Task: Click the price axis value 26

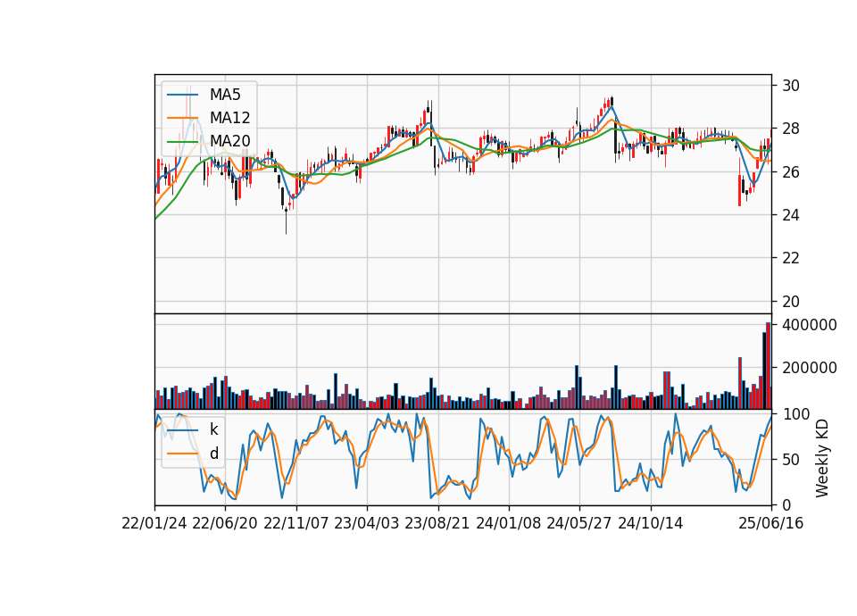Action: [x=791, y=172]
